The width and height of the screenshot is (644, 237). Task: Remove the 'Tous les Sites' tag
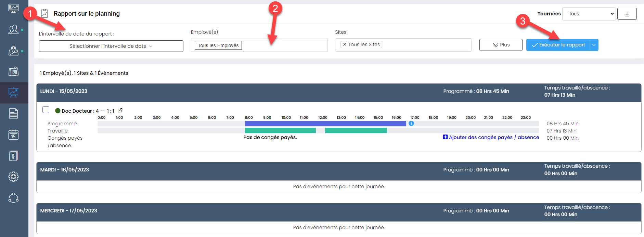pos(345,44)
